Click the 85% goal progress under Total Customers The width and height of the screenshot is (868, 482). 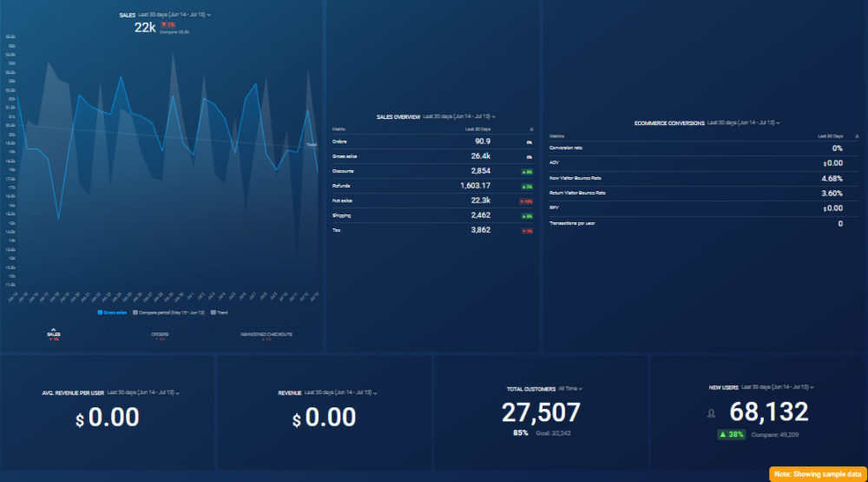(521, 432)
